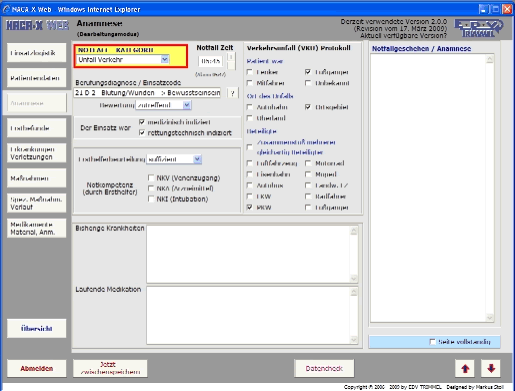Click the Notfall Zeit stepper
This screenshot has height=391, width=515.
coord(231,61)
